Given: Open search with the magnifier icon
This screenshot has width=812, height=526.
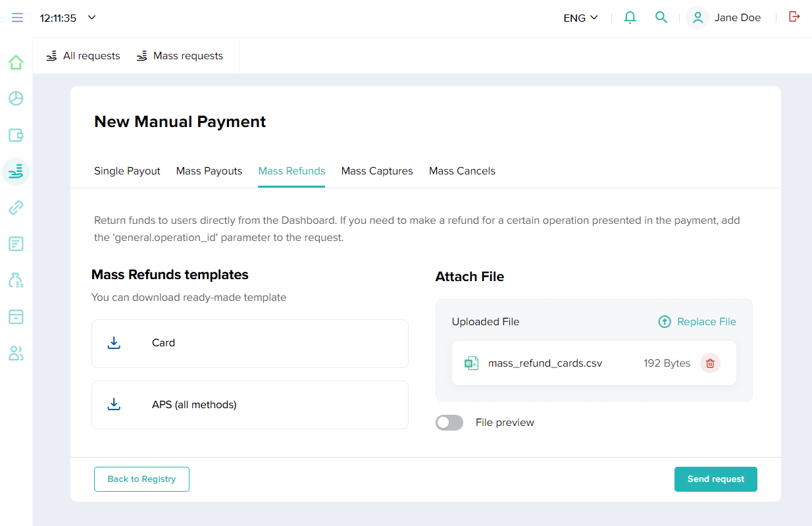Looking at the screenshot, I should coord(661,18).
